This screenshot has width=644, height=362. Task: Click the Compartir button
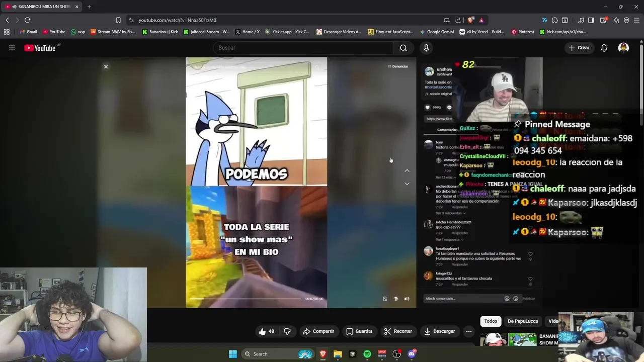click(x=318, y=331)
